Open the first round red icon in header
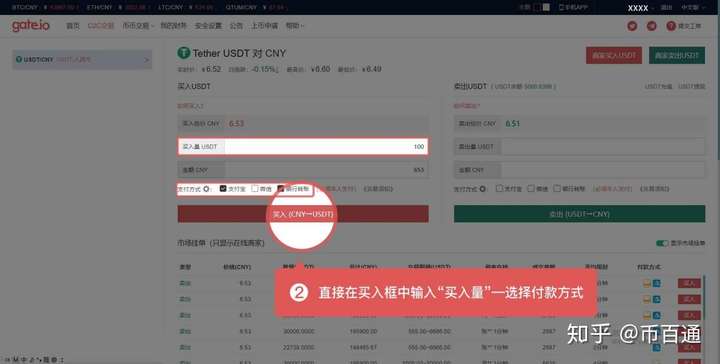The height and width of the screenshot is (364, 720). click(x=632, y=26)
